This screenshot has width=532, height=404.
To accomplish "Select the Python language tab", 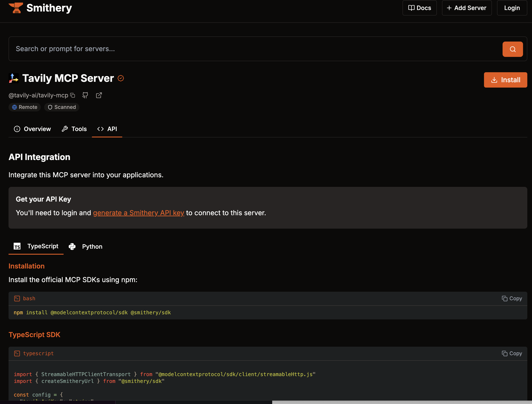I will pyautogui.click(x=86, y=247).
